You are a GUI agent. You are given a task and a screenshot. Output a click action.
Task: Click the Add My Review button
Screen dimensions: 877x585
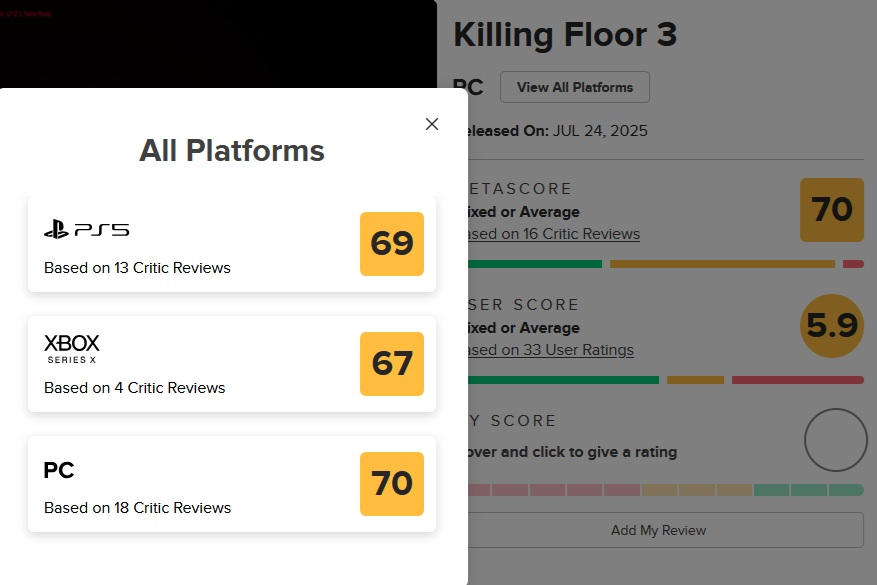coord(666,530)
